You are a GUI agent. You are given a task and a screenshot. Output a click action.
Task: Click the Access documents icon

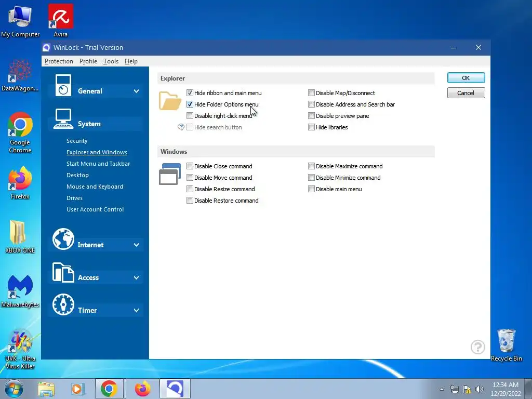coord(63,272)
